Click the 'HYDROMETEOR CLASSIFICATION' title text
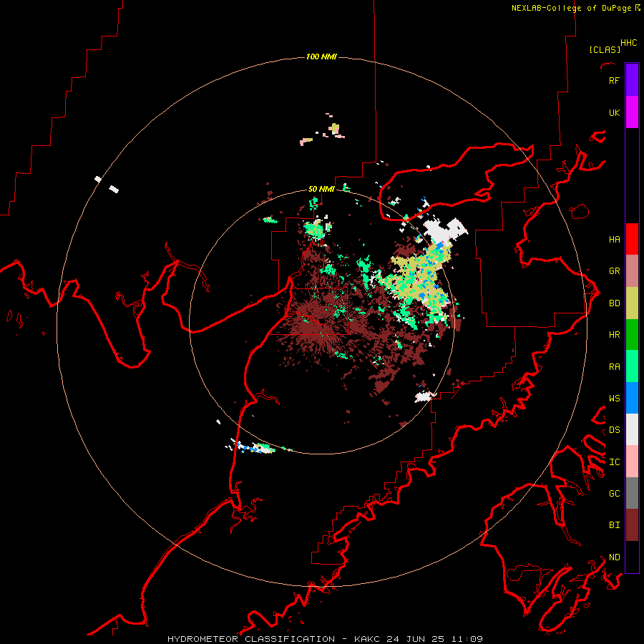Viewport: 644px width, 644px height. pos(251,639)
